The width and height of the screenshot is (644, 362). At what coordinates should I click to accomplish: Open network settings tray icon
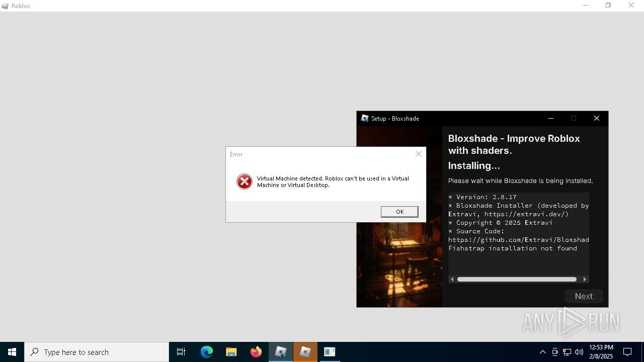pos(567,352)
